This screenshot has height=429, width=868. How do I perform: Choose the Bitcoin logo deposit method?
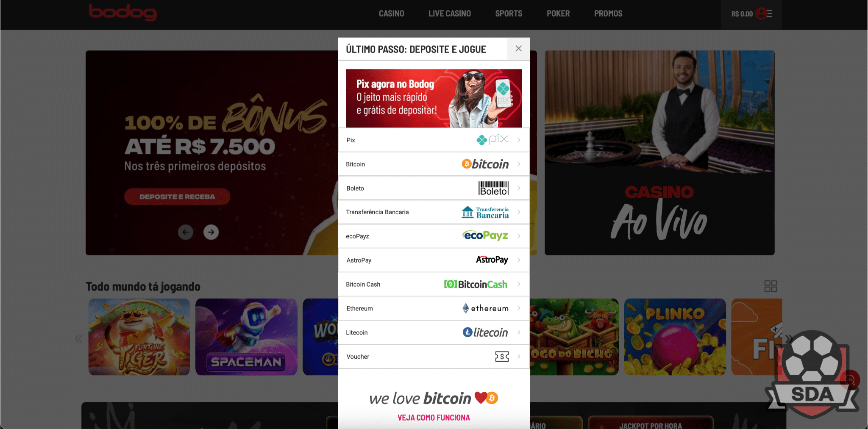tap(485, 164)
